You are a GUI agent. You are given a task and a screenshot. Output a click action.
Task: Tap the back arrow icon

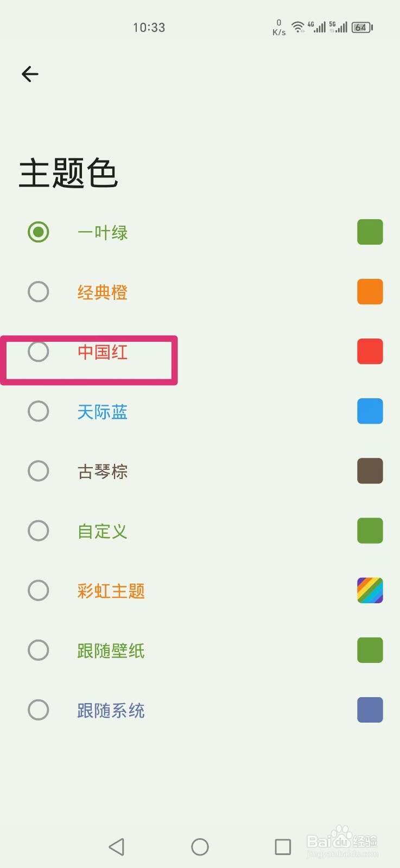coord(30,74)
